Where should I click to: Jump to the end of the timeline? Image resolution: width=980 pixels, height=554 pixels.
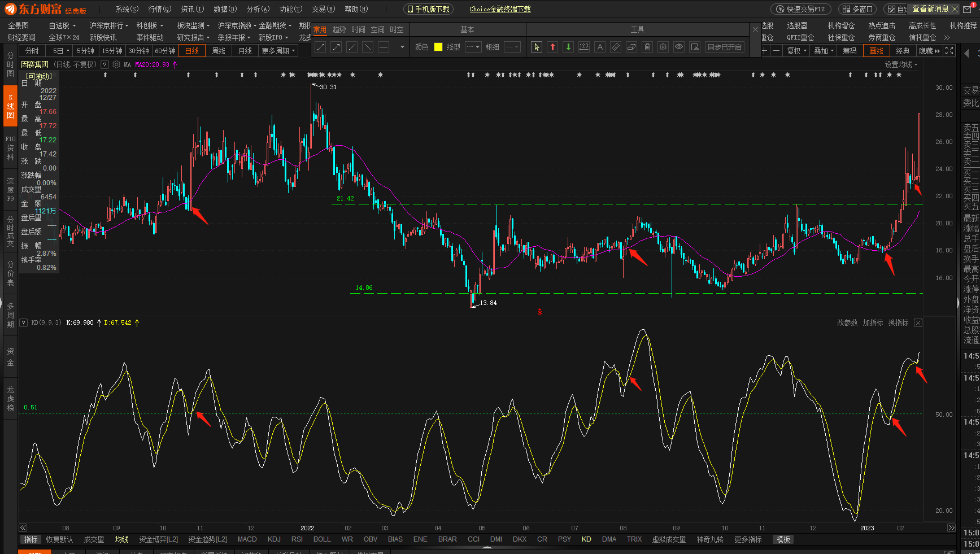click(x=951, y=528)
